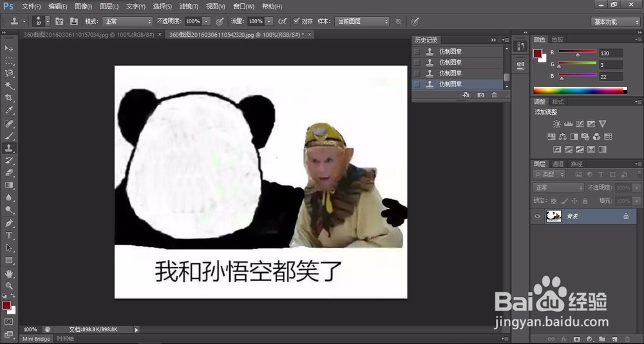
Task: Select the Rectangle shape tool
Action: (9, 260)
